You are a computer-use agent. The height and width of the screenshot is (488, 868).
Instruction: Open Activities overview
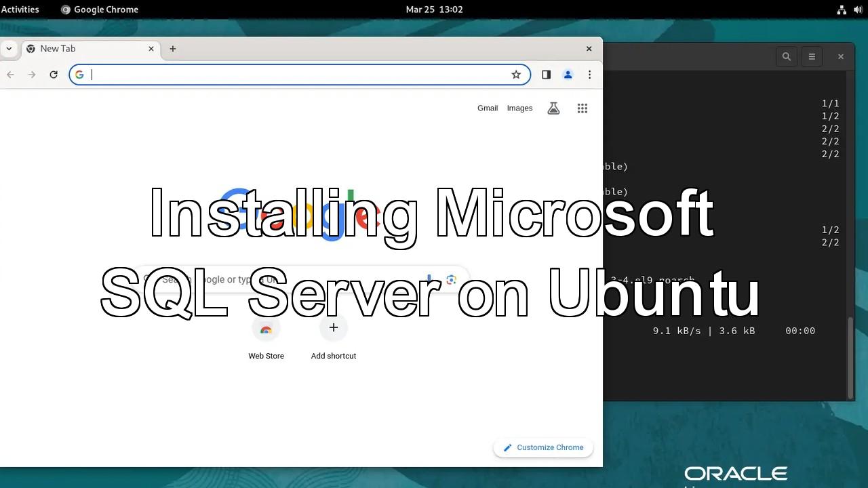point(20,9)
